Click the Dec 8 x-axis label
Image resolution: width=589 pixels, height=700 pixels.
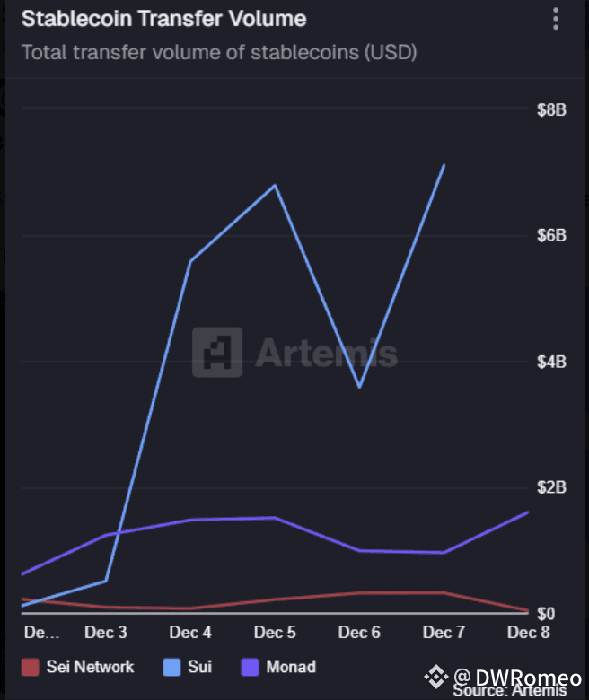[x=528, y=633]
